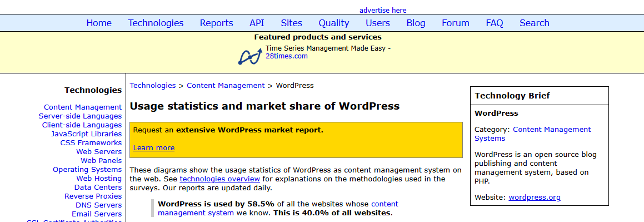Click the bold 'WordPress' name in Technology Brief
Screen dimensions: 644x222
tap(496, 114)
